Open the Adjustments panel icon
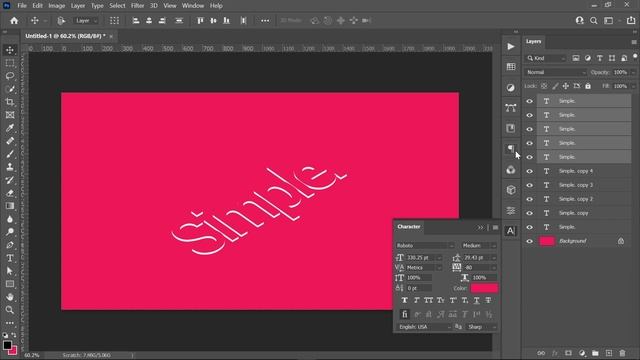 511,88
